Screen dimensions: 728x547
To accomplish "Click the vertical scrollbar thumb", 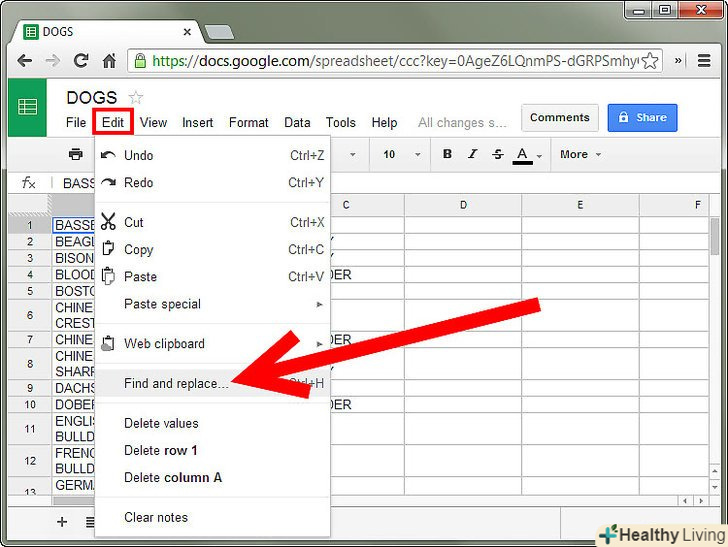I will pyautogui.click(x=715, y=236).
